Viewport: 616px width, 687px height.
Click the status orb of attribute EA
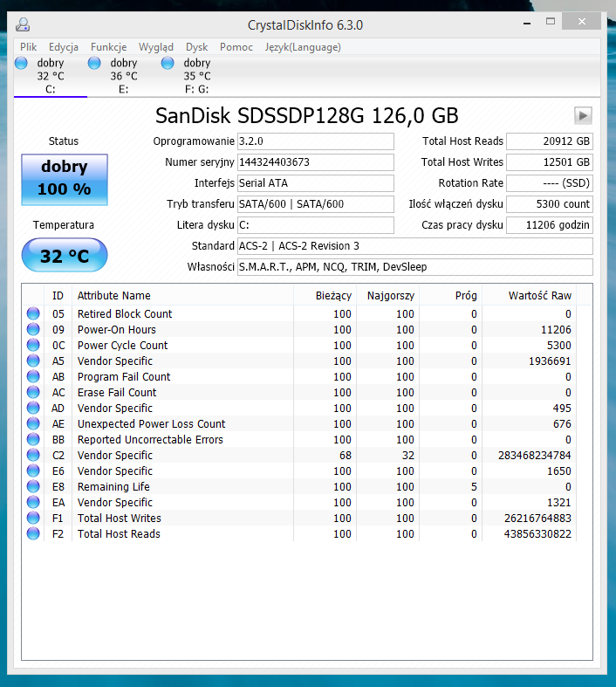point(33,503)
